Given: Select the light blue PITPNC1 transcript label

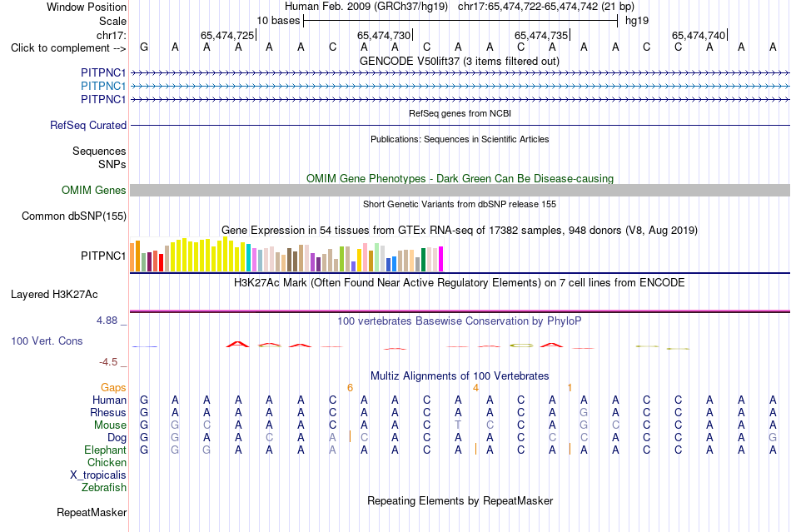Looking at the screenshot, I should [x=103, y=86].
